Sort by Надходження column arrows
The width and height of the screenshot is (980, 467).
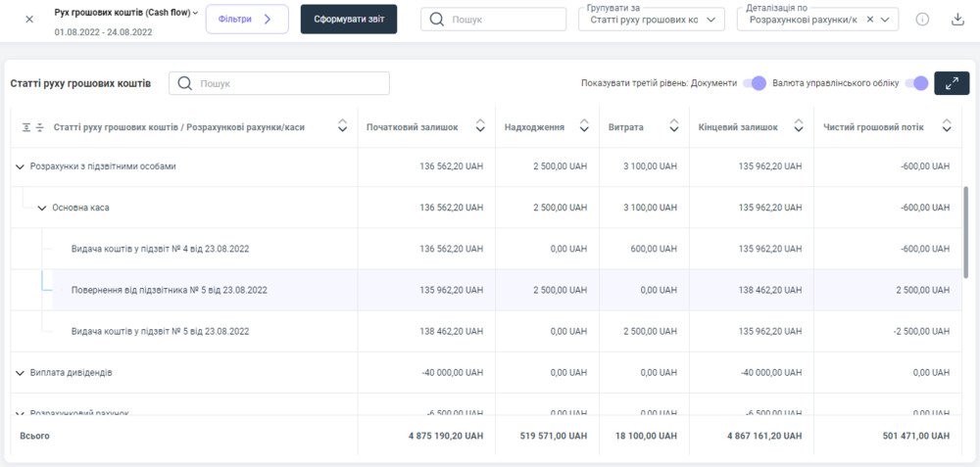coord(584,126)
